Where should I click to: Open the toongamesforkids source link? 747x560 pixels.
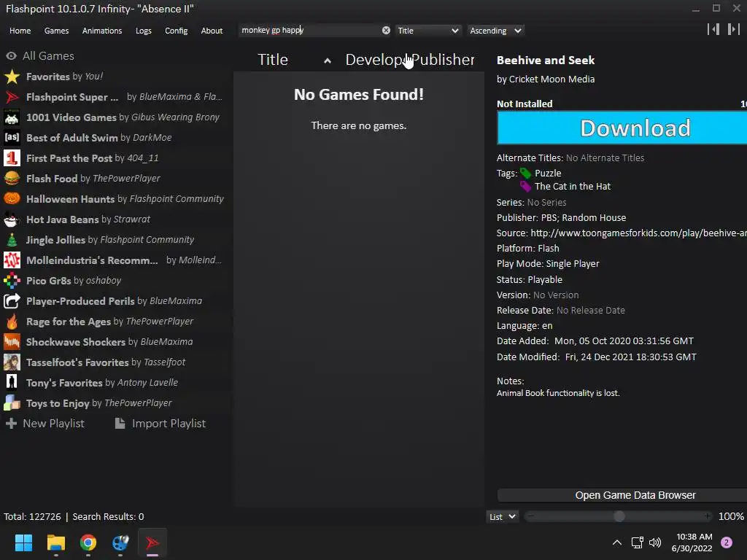[x=639, y=233]
